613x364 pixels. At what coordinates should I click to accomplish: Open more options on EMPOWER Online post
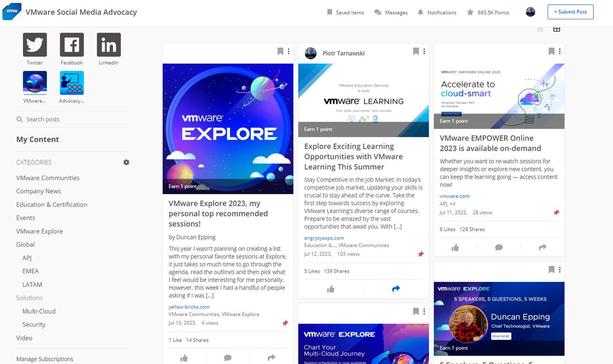pyautogui.click(x=559, y=52)
